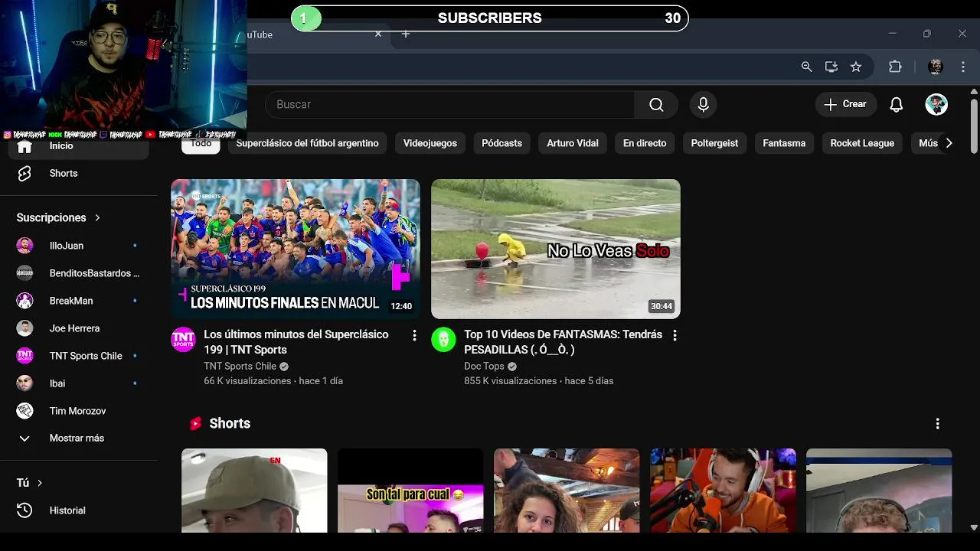The height and width of the screenshot is (551, 980).
Task: Open video title Los últimos minutos del Superclásico
Action: [x=296, y=342]
